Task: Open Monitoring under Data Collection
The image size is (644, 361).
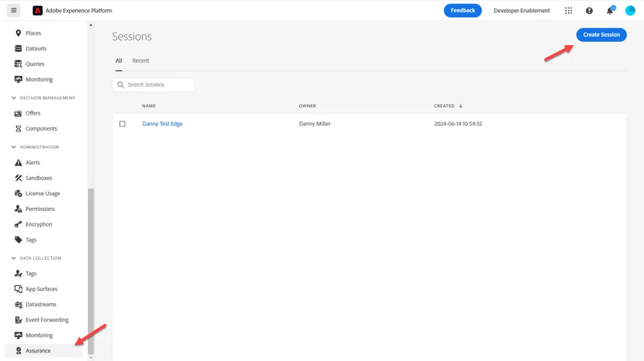Action: [x=39, y=335]
